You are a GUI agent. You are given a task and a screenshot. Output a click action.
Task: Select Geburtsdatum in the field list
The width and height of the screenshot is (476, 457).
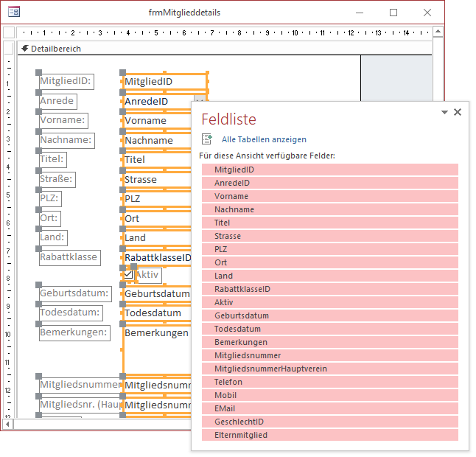click(x=330, y=315)
